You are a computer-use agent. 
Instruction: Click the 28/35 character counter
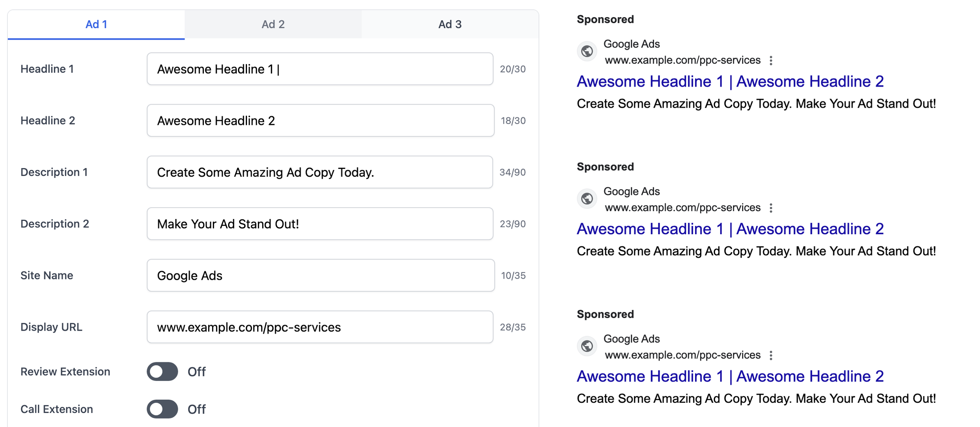513,327
